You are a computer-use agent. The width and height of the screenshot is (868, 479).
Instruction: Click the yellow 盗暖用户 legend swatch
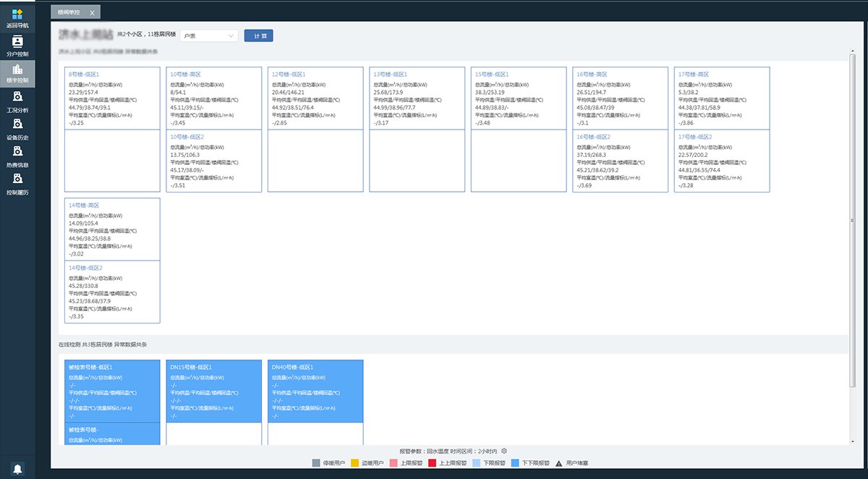point(356,462)
